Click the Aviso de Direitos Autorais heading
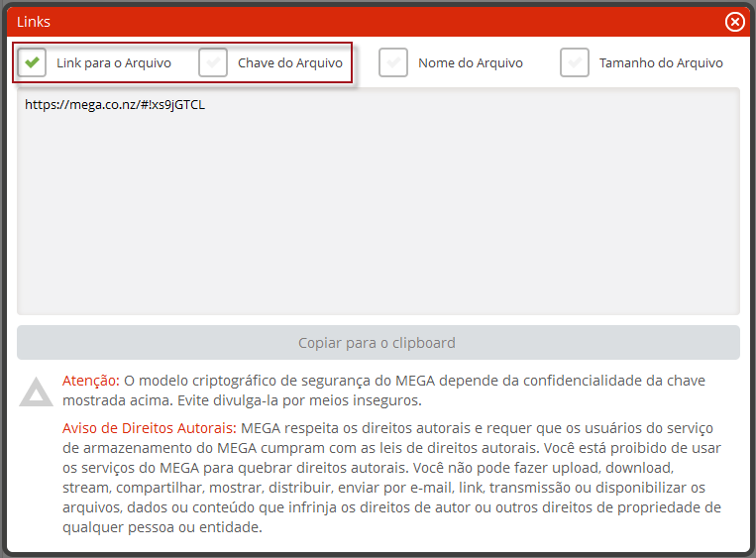The height and width of the screenshot is (558, 756). (149, 428)
